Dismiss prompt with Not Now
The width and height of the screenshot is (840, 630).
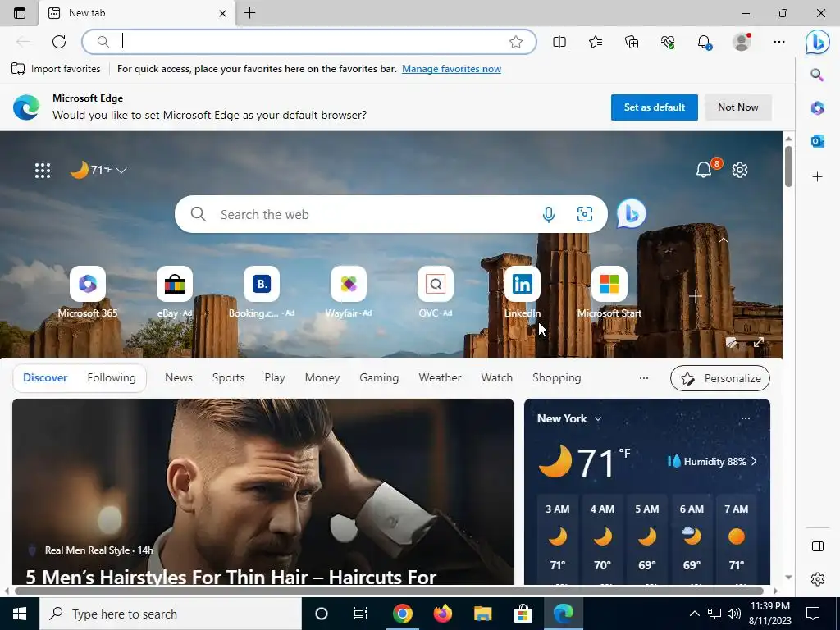(x=737, y=107)
